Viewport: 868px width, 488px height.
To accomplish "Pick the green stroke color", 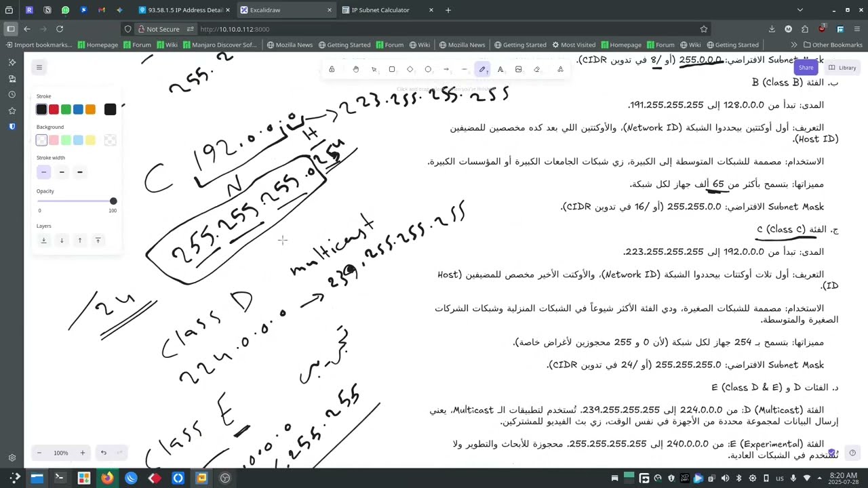I will (66, 109).
